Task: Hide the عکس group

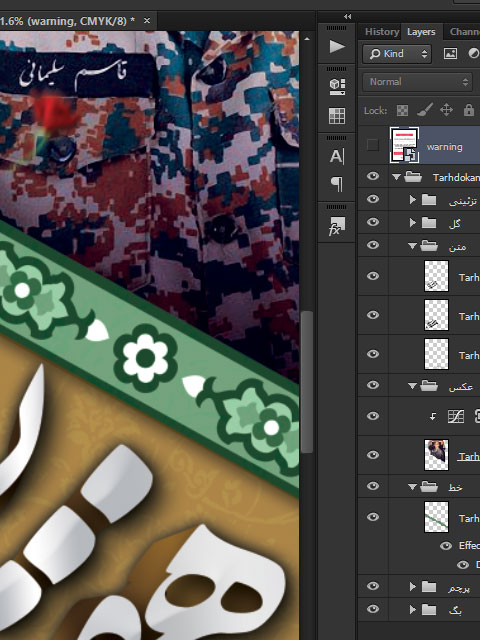Action: (x=373, y=384)
